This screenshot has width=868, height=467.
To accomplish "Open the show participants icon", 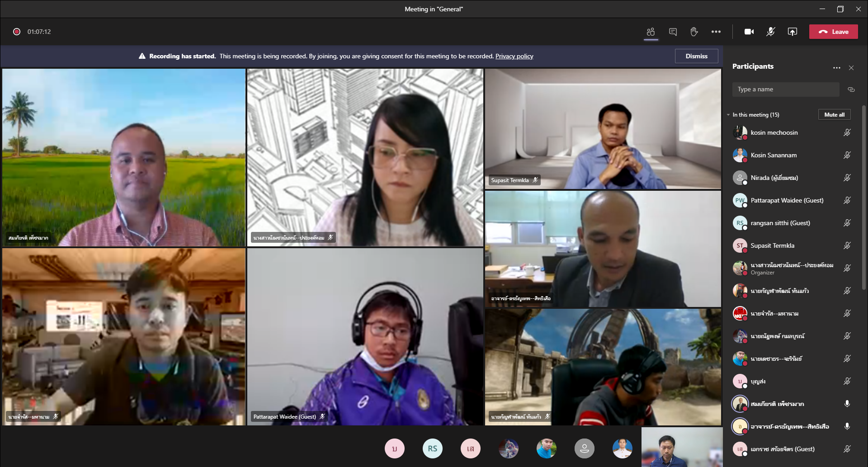I will click(651, 32).
